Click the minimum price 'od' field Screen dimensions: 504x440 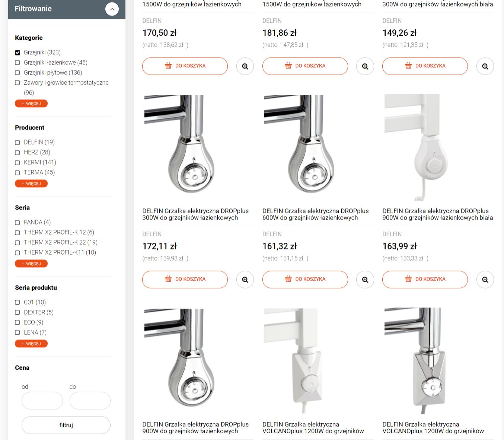42,401
